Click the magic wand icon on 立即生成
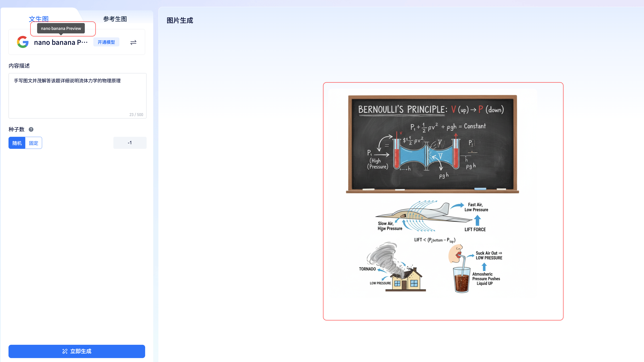Screen dimensions: 644x362 [x=65, y=351]
